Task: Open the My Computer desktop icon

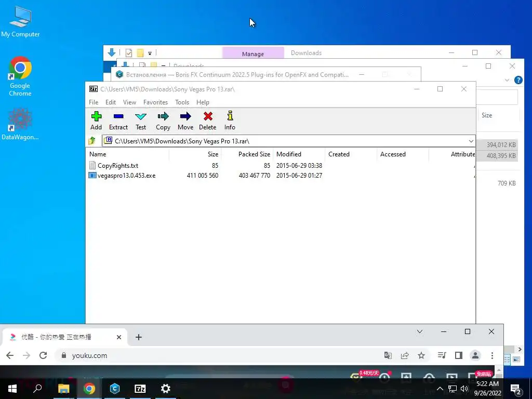Action: coord(20,21)
